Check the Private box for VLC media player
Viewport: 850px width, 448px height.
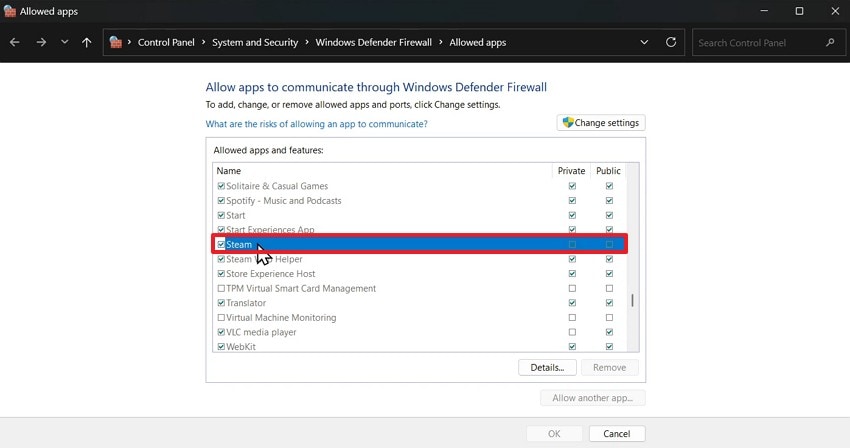coord(572,332)
